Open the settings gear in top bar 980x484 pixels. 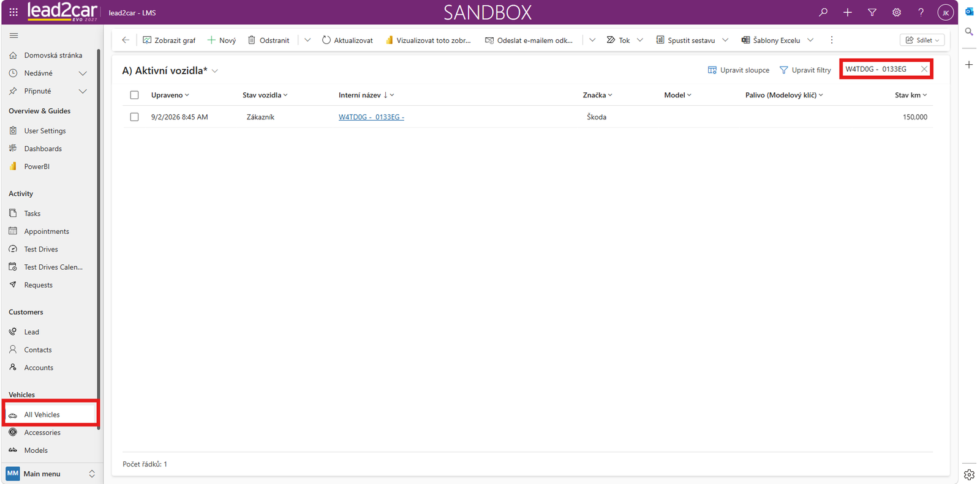coord(897,12)
